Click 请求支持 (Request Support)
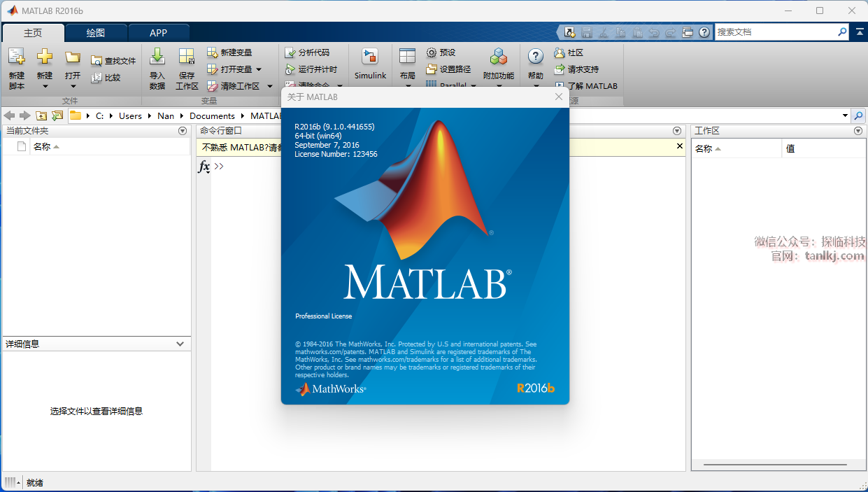This screenshot has width=868, height=492. tap(576, 69)
